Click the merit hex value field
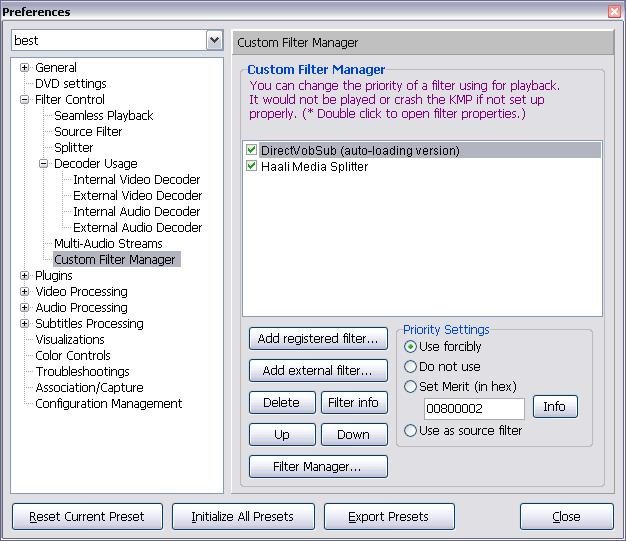 pyautogui.click(x=474, y=409)
